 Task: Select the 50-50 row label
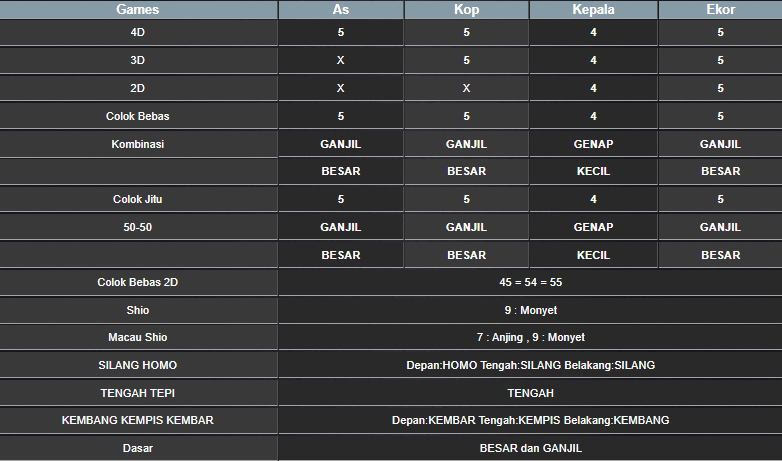point(138,227)
